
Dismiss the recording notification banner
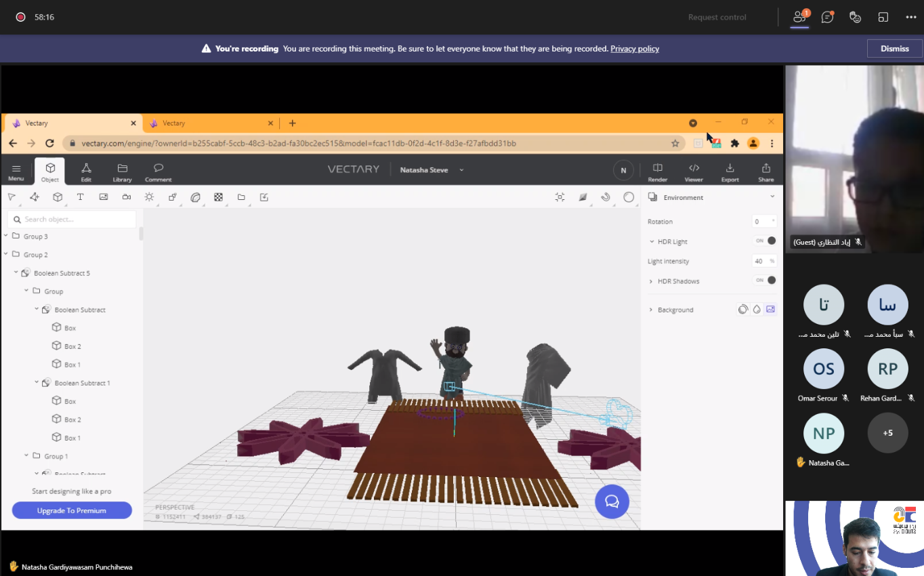tap(894, 49)
